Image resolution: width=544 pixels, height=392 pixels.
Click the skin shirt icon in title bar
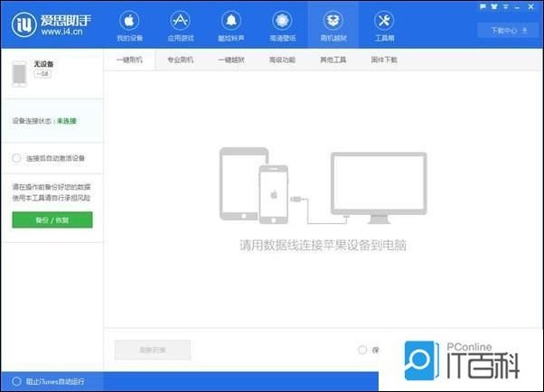click(494, 6)
